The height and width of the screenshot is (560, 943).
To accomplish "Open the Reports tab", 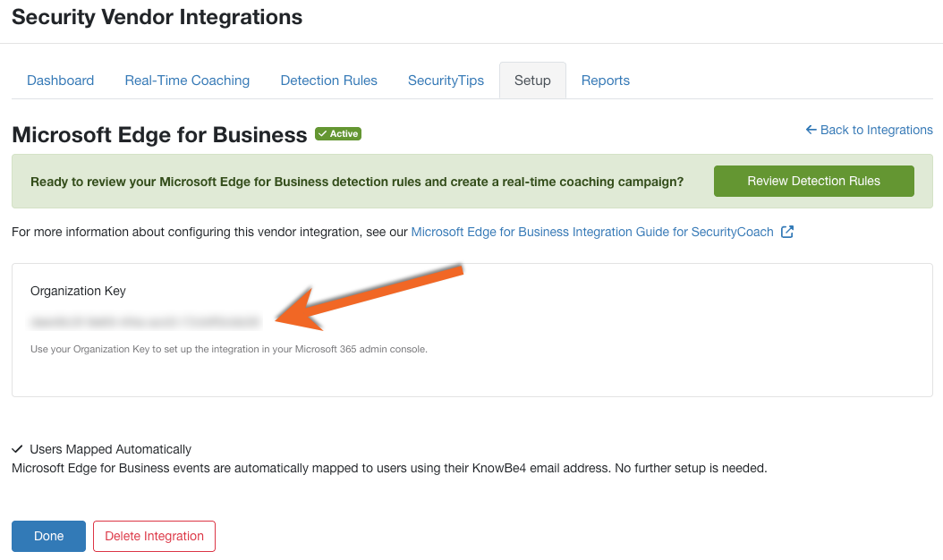I will coord(606,81).
